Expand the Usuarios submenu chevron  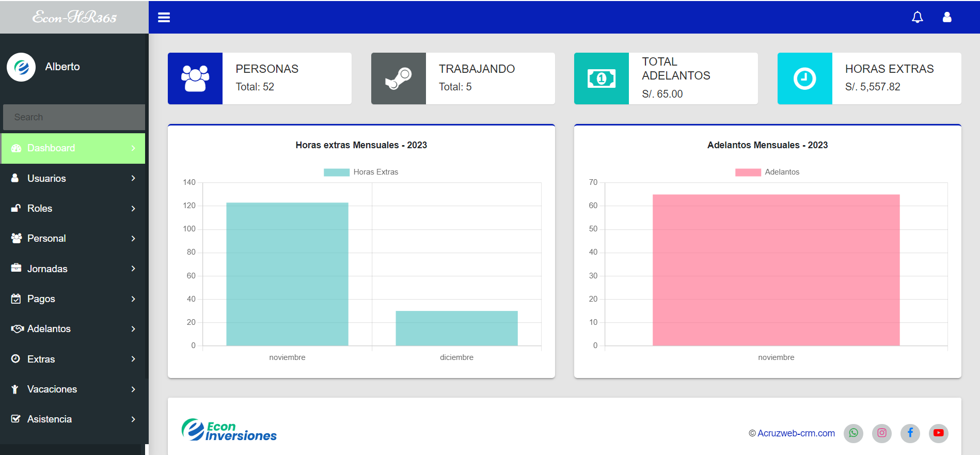pyautogui.click(x=133, y=178)
